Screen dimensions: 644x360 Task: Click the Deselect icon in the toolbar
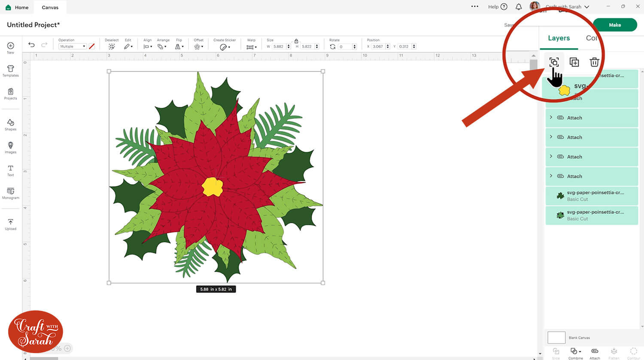(x=112, y=46)
